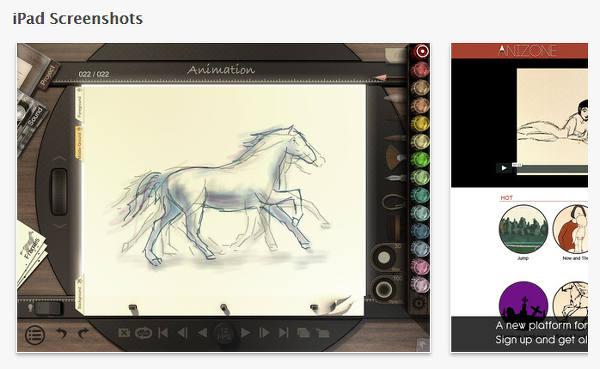Play the animation in reverse
The width and height of the screenshot is (600, 369).
pos(202,333)
